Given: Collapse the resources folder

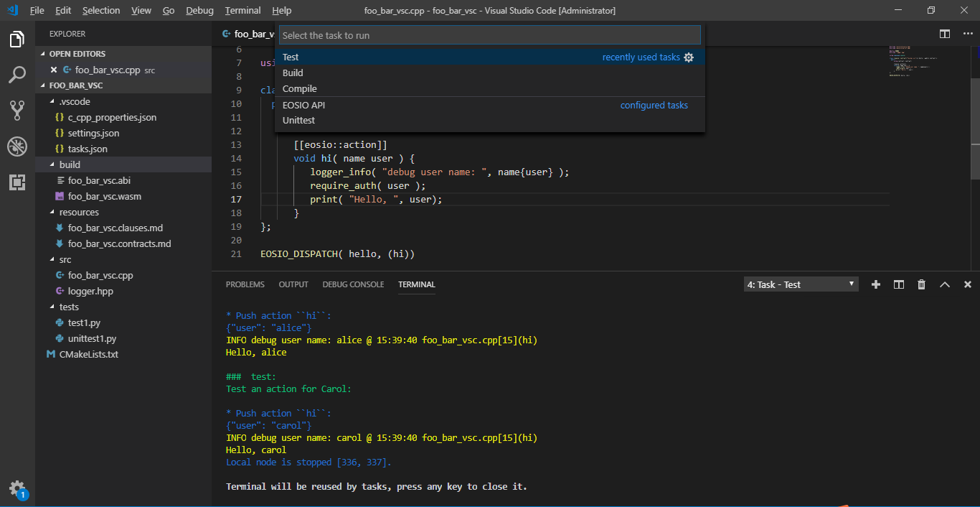Looking at the screenshot, I should (x=123, y=212).
